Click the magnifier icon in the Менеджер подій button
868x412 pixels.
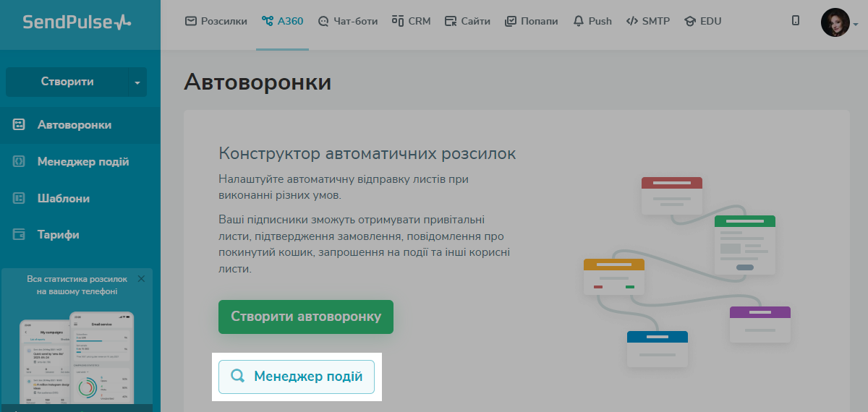(237, 377)
